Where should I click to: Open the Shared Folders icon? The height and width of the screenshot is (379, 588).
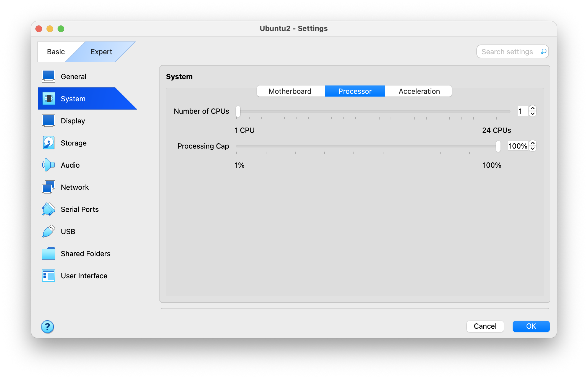[48, 253]
